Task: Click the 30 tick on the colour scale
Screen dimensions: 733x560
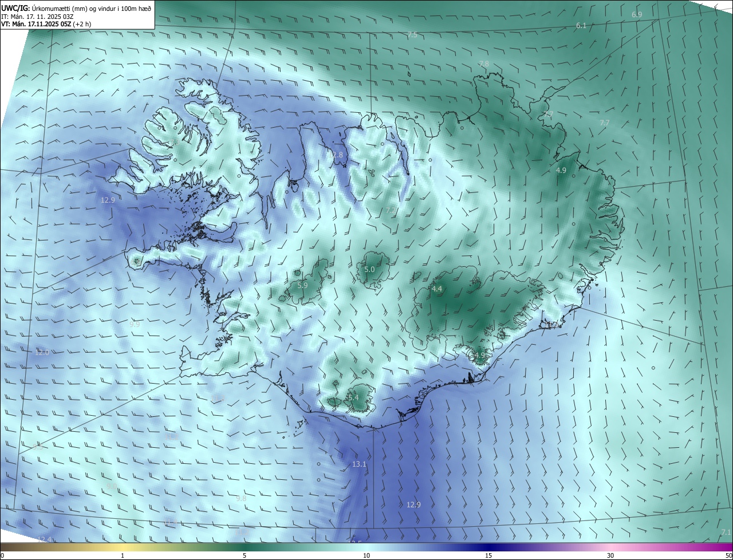Action: tap(610, 555)
